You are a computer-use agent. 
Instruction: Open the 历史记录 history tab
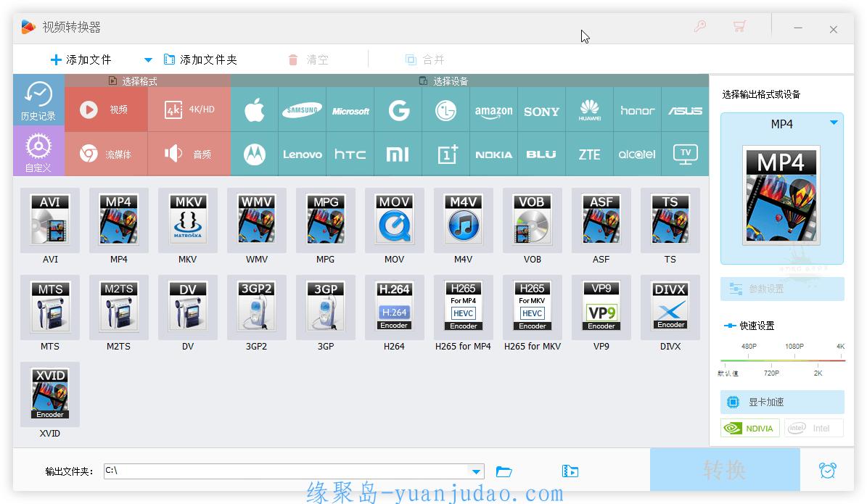tap(38, 100)
